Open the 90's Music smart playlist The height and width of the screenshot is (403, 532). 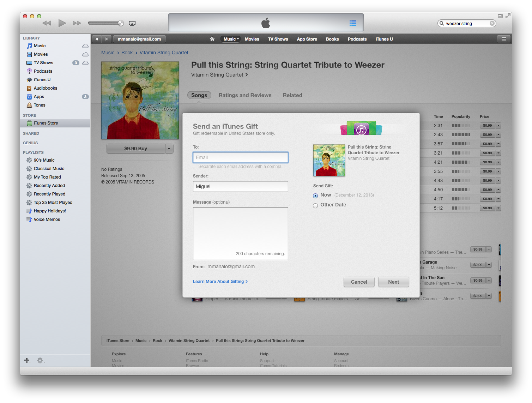44,160
